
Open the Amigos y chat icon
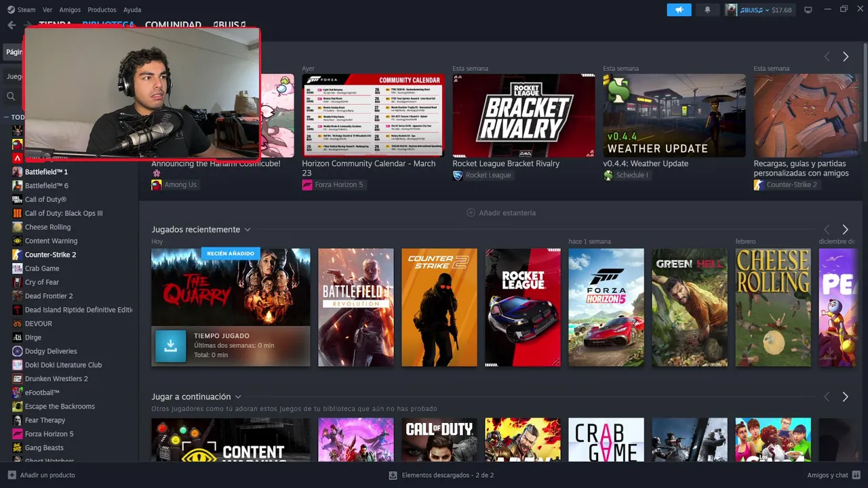coord(857,475)
